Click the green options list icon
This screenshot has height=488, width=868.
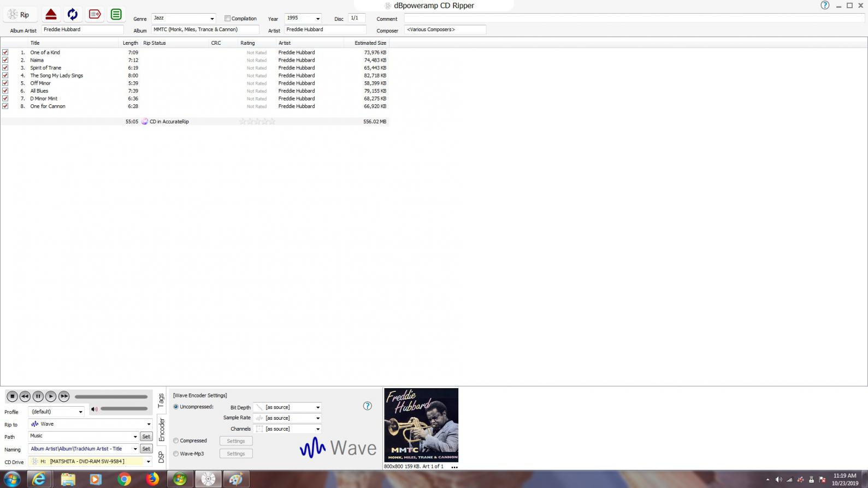pyautogui.click(x=116, y=14)
